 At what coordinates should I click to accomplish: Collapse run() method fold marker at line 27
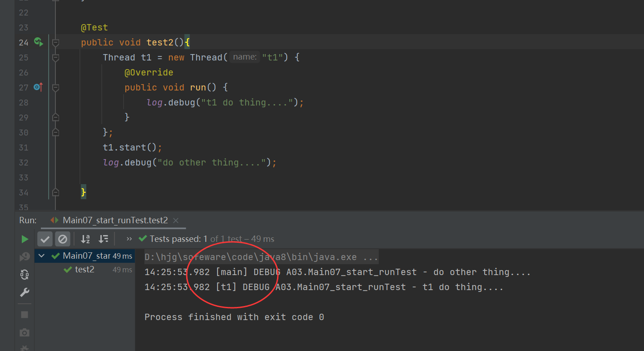tap(55, 88)
